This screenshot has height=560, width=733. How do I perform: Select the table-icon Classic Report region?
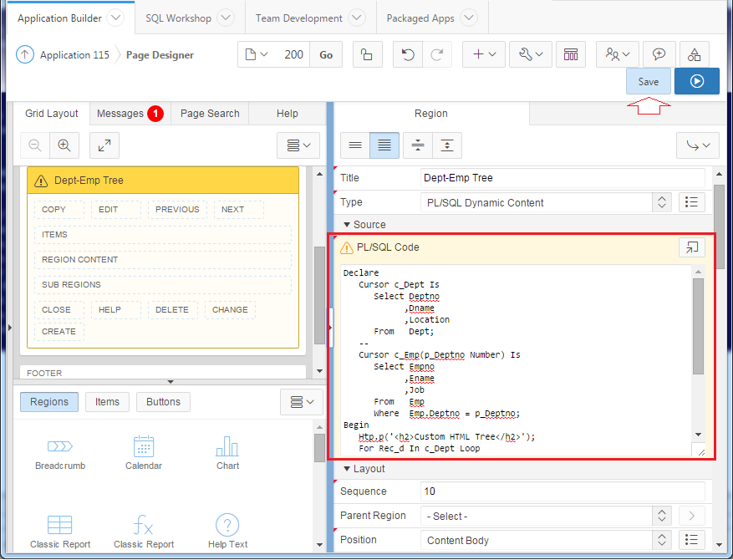point(60,532)
